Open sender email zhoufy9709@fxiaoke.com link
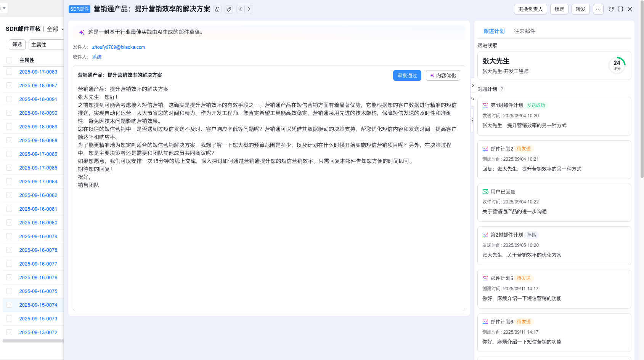The height and width of the screenshot is (360, 644). point(119,47)
